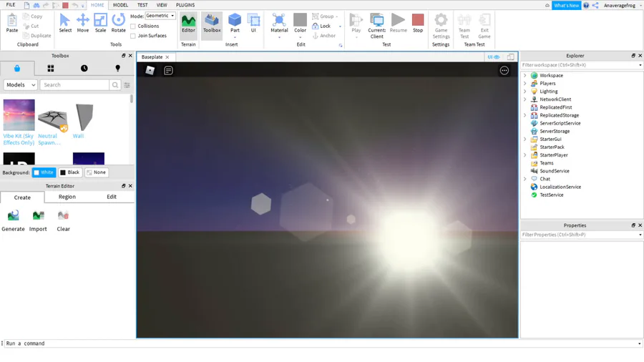The height and width of the screenshot is (362, 644).
Task: Close the Baseplate tab
Action: point(167,57)
